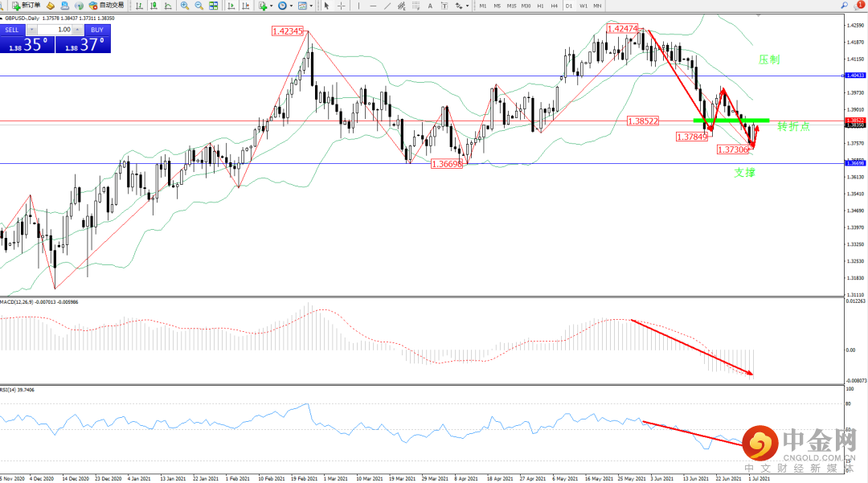The width and height of the screenshot is (868, 483).
Task: Select the green 转折点 text label
Action: [x=793, y=127]
